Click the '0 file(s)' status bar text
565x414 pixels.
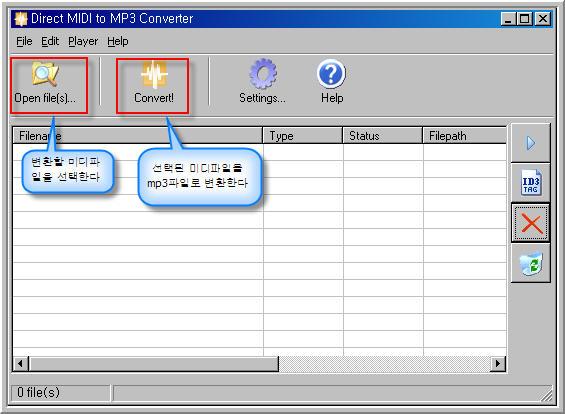(x=39, y=392)
